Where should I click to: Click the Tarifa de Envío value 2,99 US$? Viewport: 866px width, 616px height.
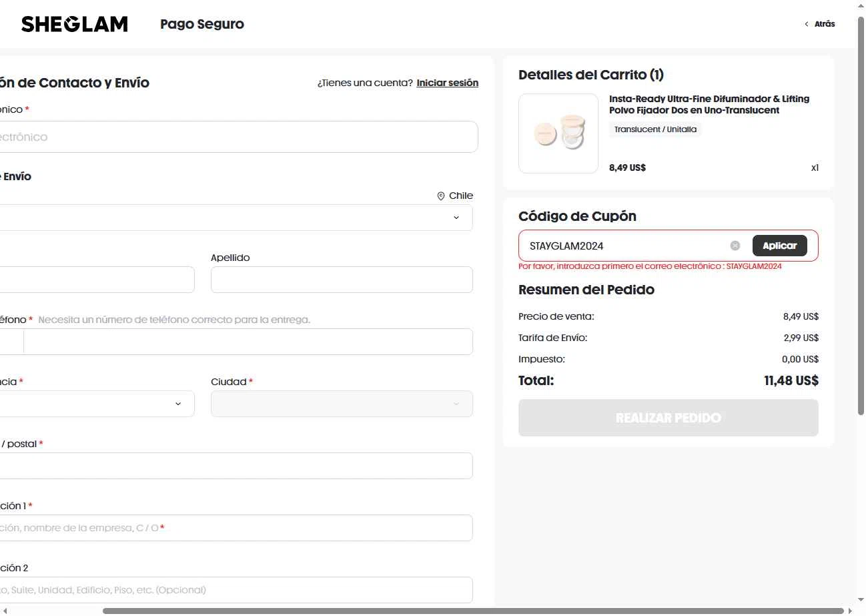point(801,338)
